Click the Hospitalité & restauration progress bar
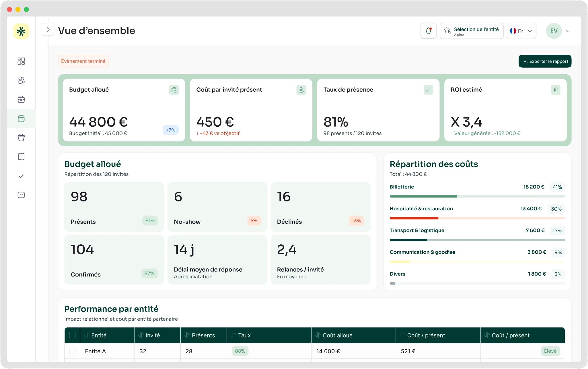 [x=477, y=218]
